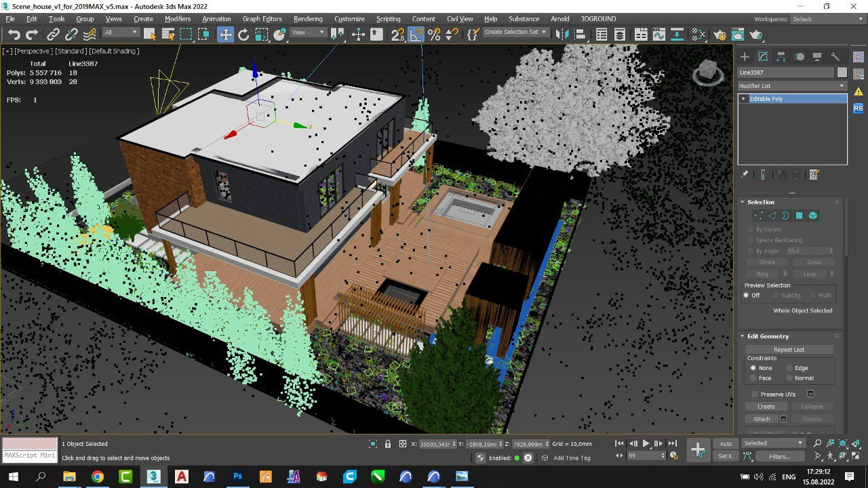Open the Rendering menu
The height and width of the screenshot is (488, 868).
point(308,19)
